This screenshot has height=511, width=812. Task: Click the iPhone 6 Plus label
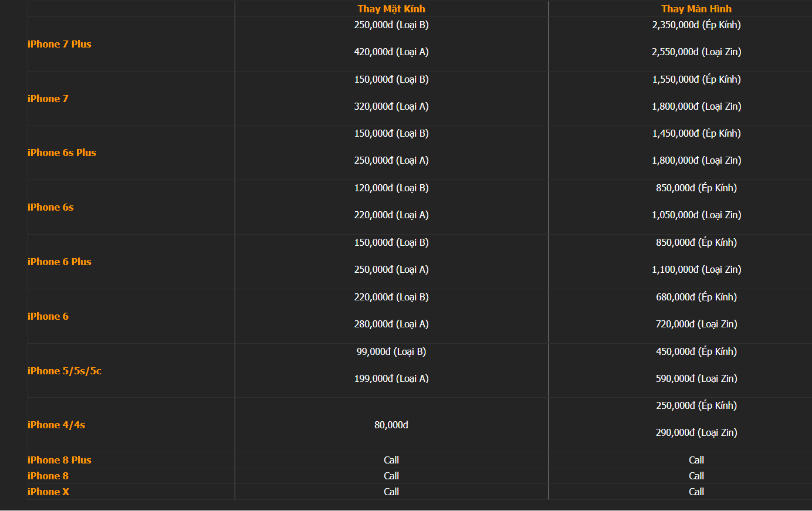point(59,262)
